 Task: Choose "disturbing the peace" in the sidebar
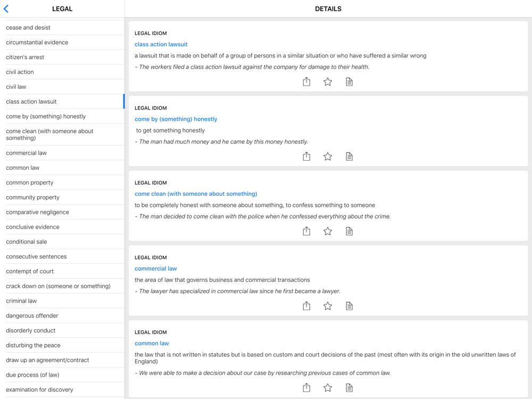33,345
